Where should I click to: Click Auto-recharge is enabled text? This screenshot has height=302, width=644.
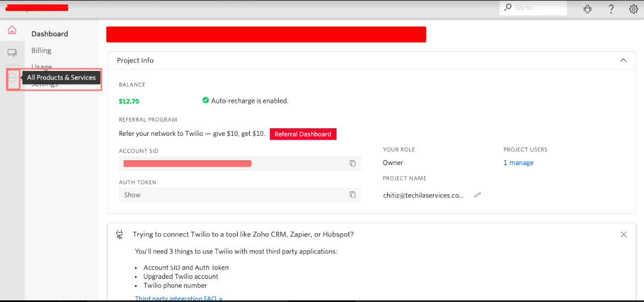(250, 101)
